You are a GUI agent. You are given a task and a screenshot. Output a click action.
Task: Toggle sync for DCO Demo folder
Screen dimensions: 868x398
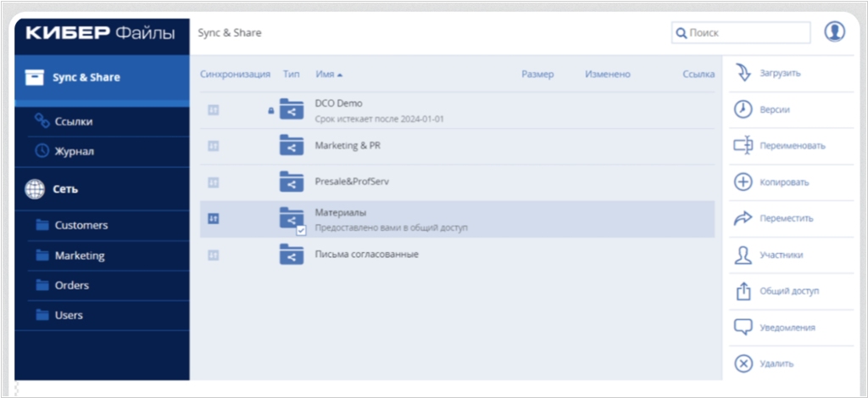pyautogui.click(x=214, y=109)
